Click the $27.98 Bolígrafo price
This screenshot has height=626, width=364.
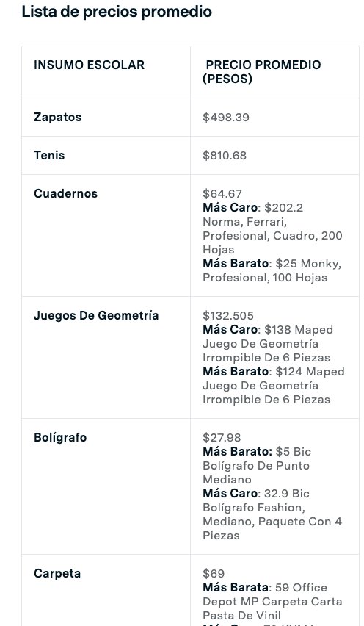[222, 437]
